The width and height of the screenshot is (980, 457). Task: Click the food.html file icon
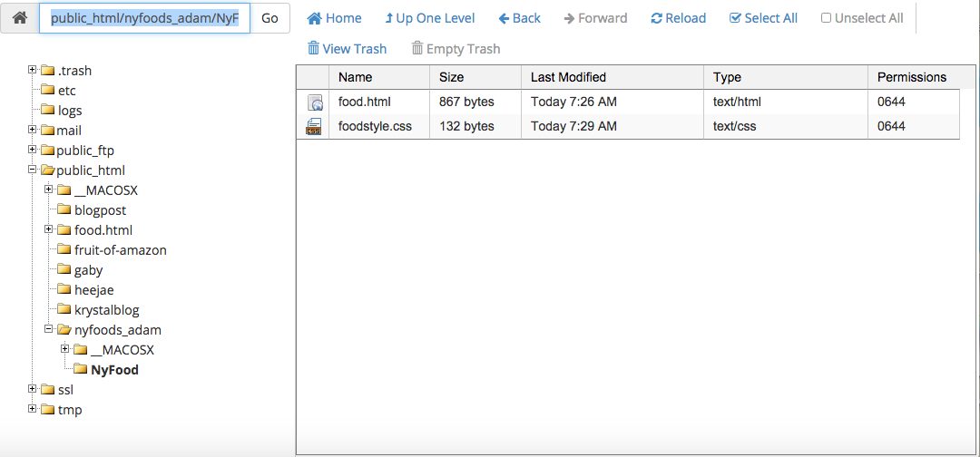(x=314, y=102)
